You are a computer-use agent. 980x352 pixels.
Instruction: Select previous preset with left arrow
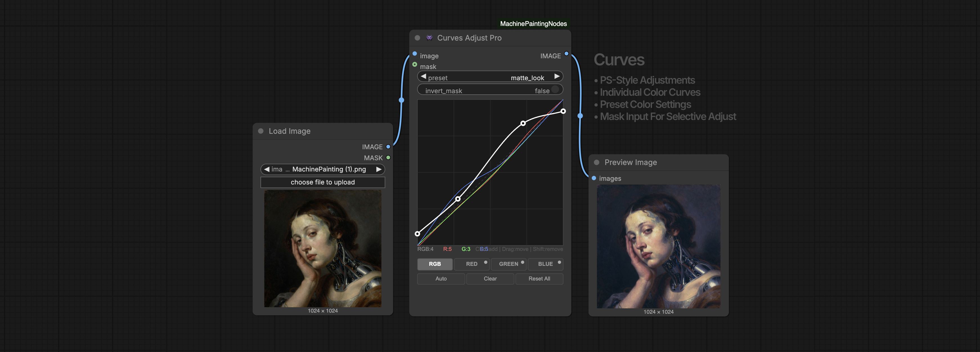click(x=423, y=77)
